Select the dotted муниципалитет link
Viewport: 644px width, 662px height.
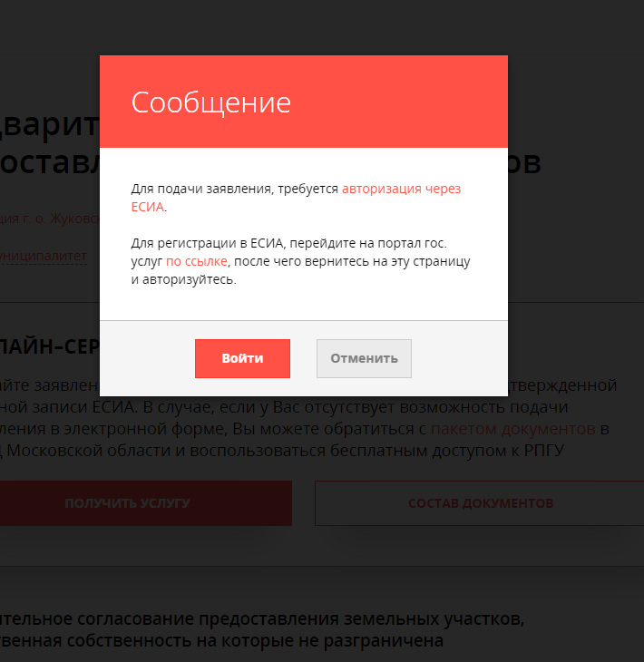click(44, 256)
